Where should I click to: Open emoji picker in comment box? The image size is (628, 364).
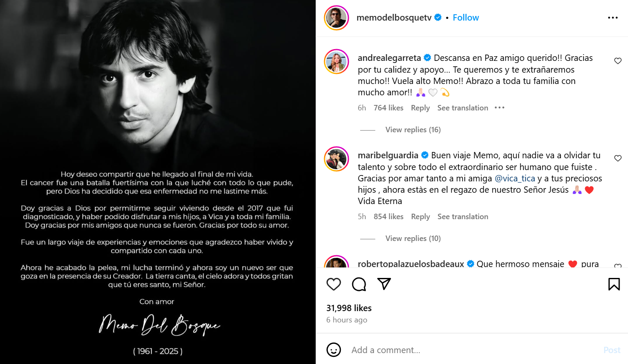point(334,350)
